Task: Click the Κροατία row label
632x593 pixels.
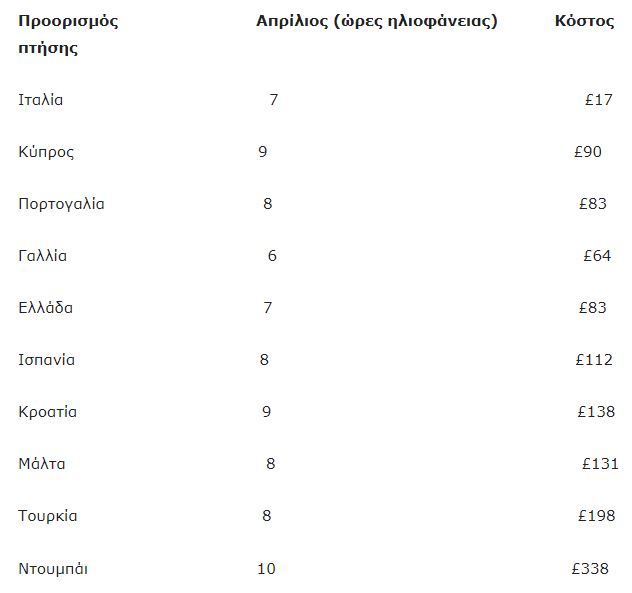Action: (x=48, y=412)
